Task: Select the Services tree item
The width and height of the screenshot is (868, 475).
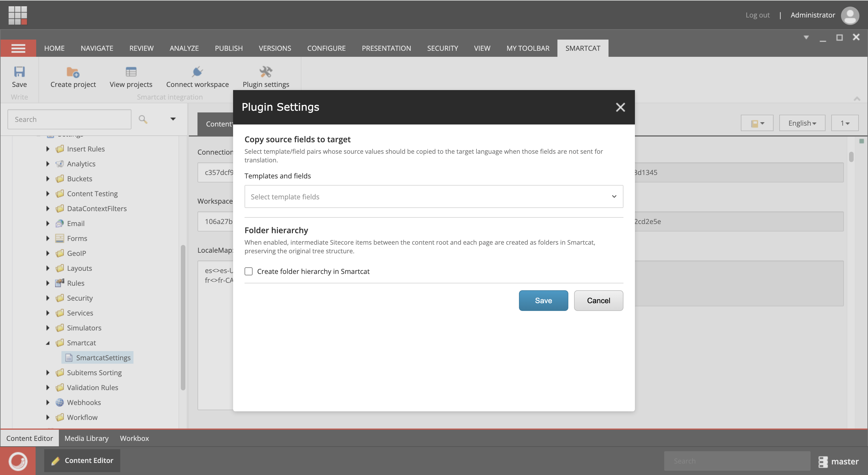Action: click(80, 313)
